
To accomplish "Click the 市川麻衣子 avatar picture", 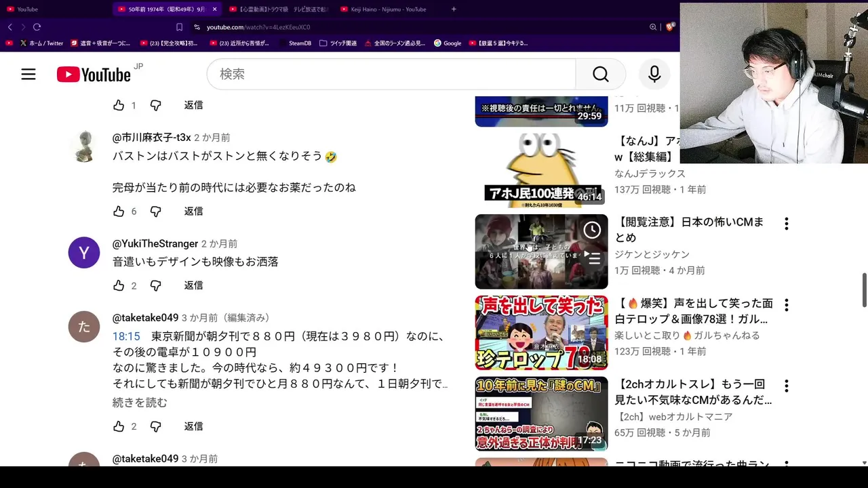I will pyautogui.click(x=84, y=146).
